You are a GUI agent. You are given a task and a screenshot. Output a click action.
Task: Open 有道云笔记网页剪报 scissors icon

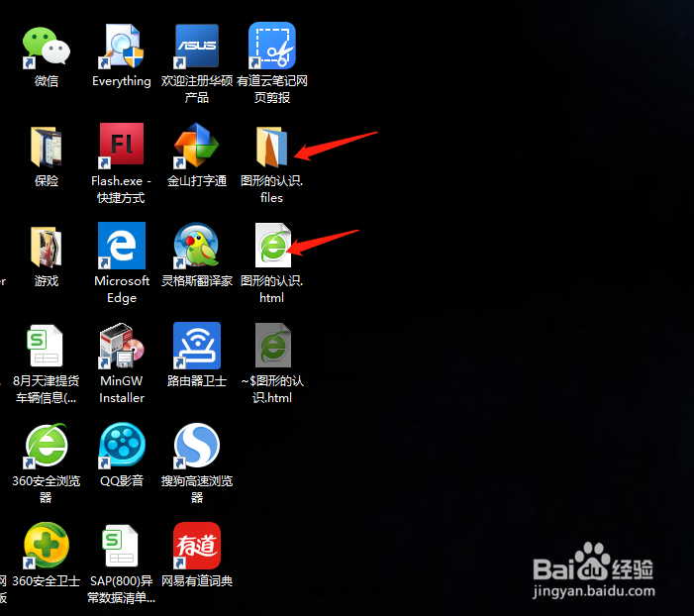(271, 47)
